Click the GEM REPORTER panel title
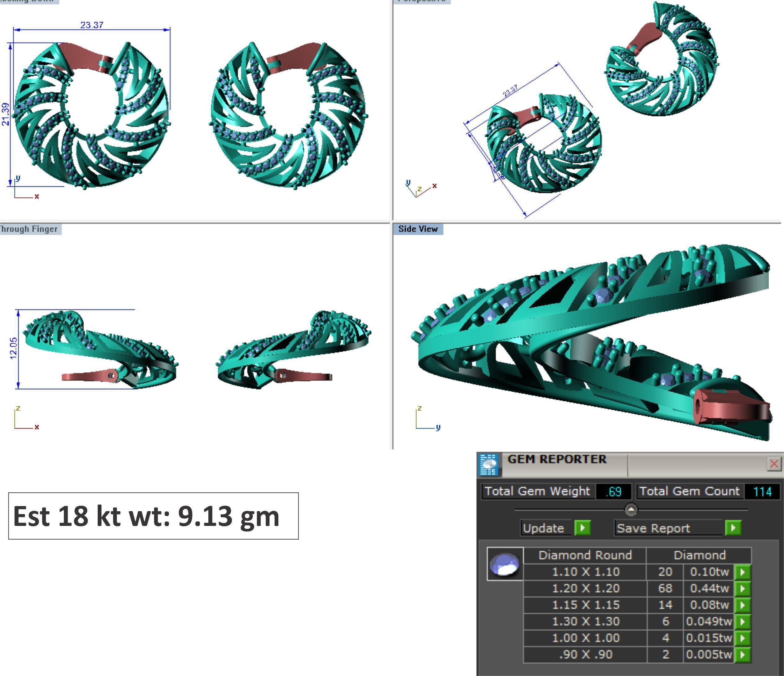Viewport: 784px width, 676px height. pyautogui.click(x=557, y=460)
